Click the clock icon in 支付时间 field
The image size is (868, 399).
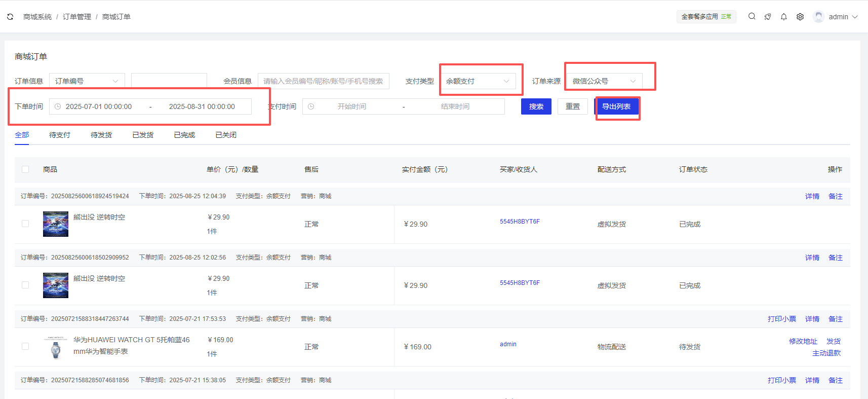click(311, 106)
